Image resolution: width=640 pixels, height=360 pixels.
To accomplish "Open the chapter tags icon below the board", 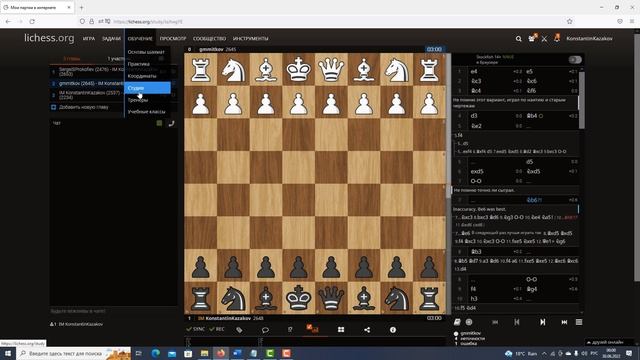I will click(240, 330).
